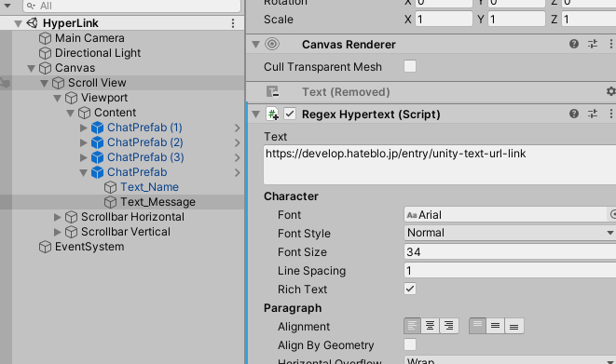
Task: Open the HyperLink scene options menu
Action: [x=233, y=23]
